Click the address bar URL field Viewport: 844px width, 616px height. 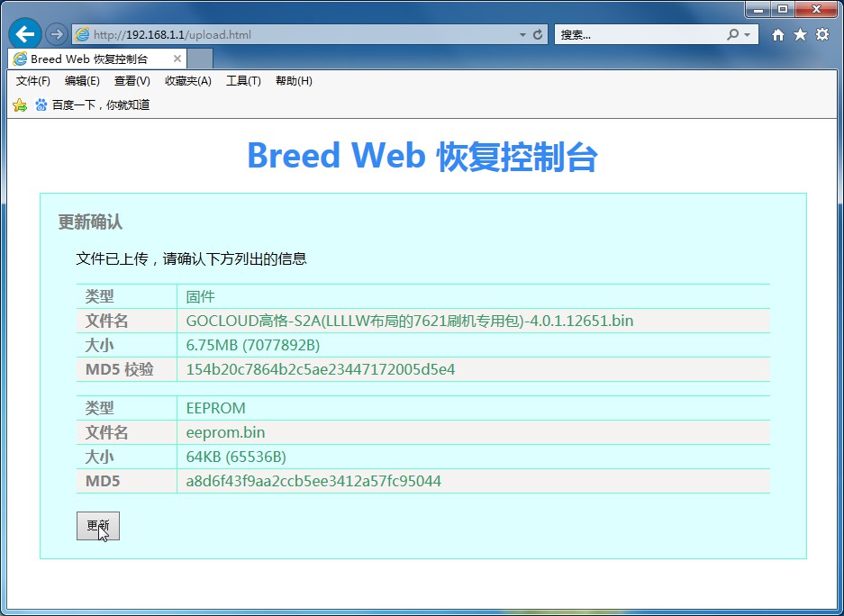[297, 35]
